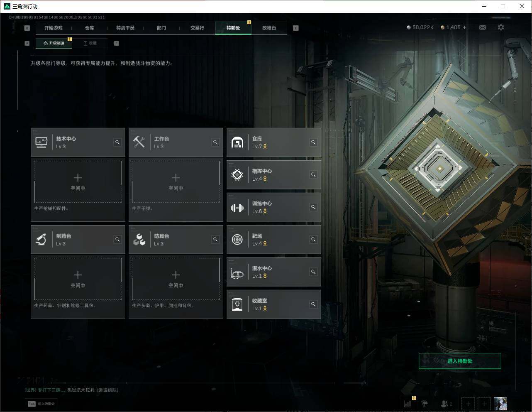This screenshot has height=412, width=532.
Task: Click the 进入特勤处 green button
Action: click(460, 361)
